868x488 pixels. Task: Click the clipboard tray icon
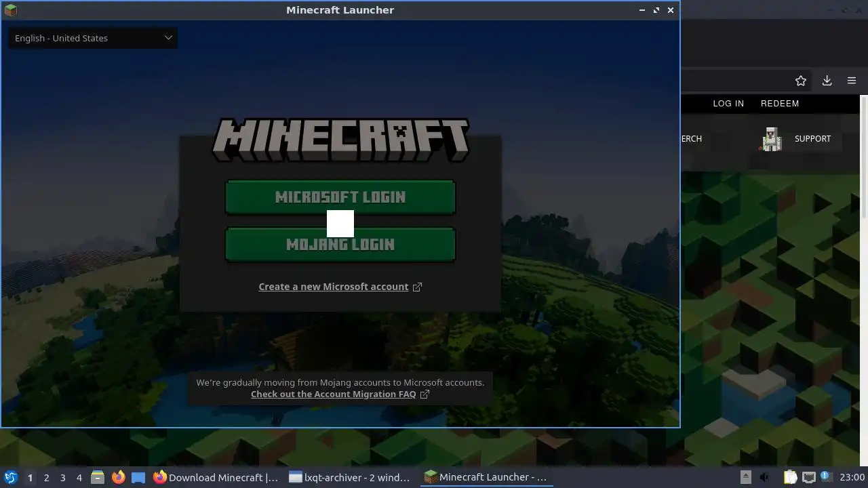790,478
